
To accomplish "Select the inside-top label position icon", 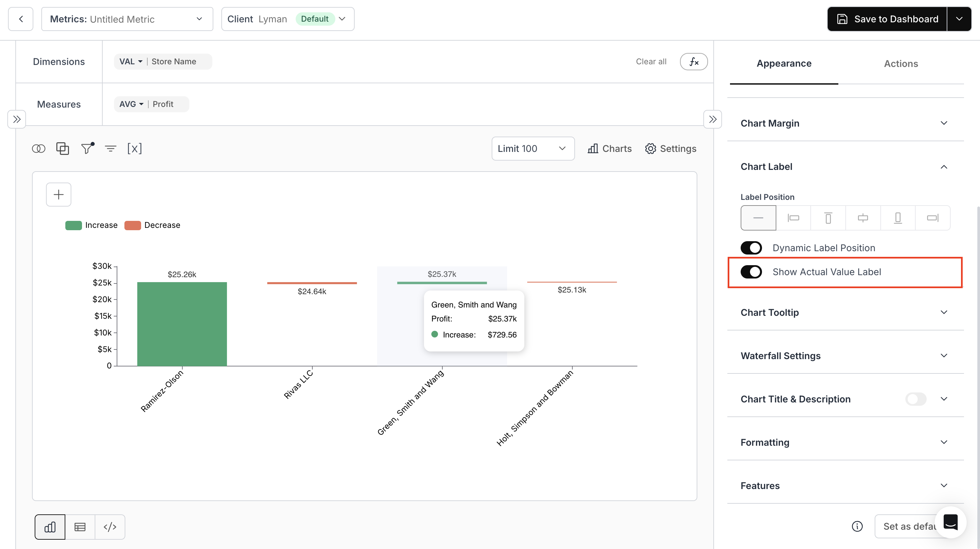I will pyautogui.click(x=828, y=218).
